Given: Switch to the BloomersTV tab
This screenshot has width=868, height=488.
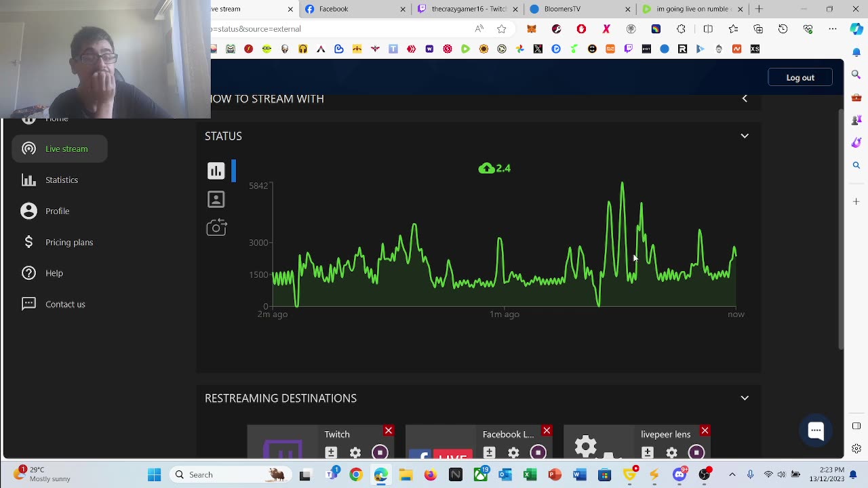Looking at the screenshot, I should click(x=578, y=9).
